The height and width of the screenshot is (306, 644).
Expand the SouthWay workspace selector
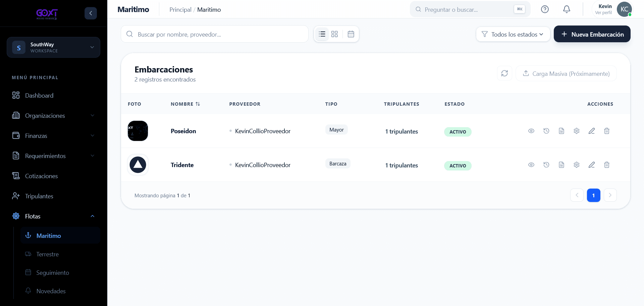click(53, 47)
